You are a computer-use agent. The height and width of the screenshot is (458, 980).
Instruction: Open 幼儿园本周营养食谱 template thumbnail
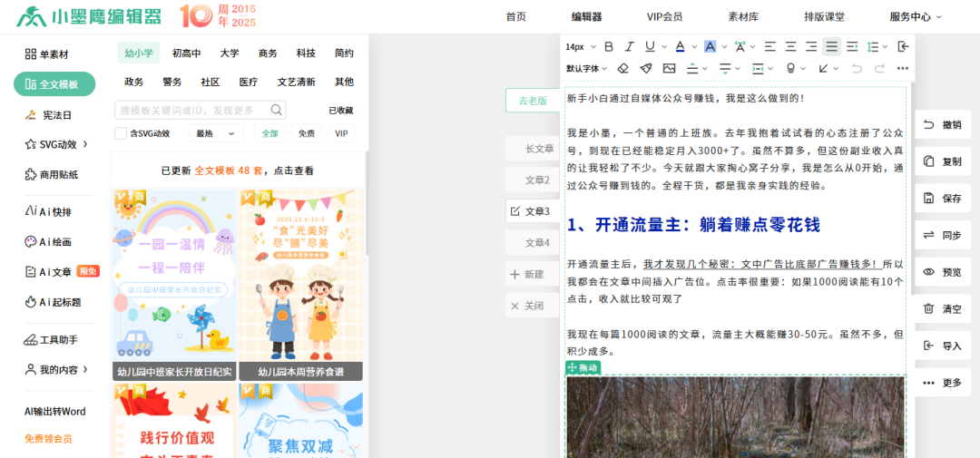point(301,285)
